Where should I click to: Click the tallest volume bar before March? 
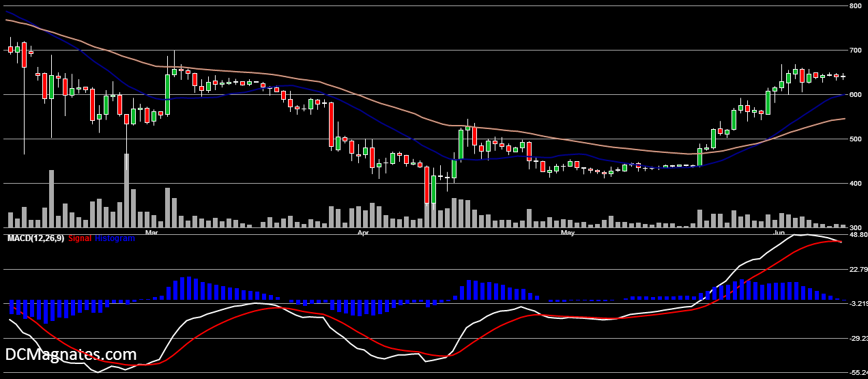click(x=126, y=191)
